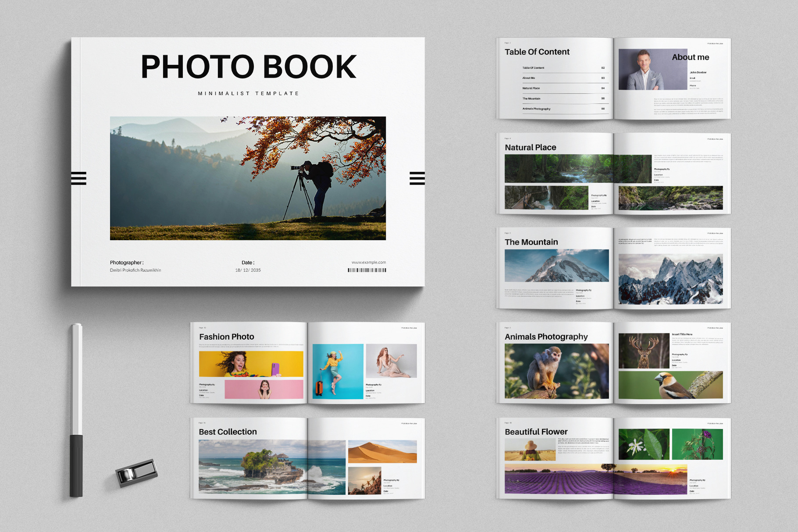
Task: Click the deer with antlers photo
Action: pos(643,351)
